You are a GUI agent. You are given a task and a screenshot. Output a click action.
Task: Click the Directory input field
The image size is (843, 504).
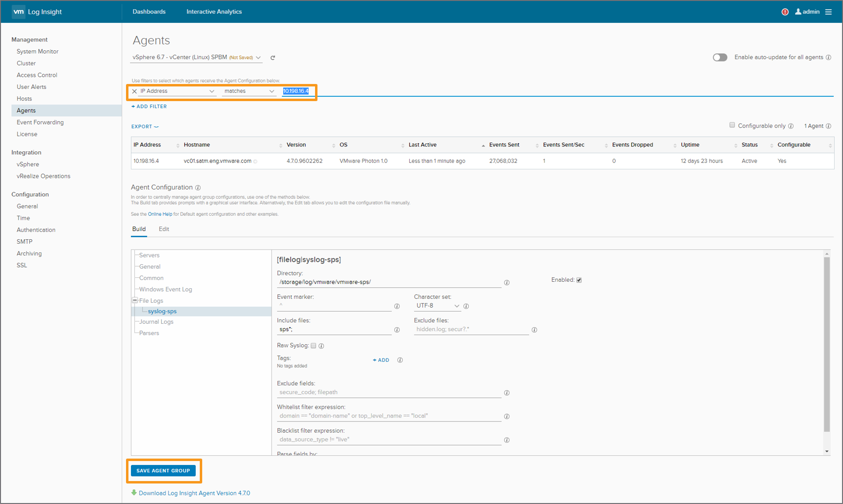(389, 282)
